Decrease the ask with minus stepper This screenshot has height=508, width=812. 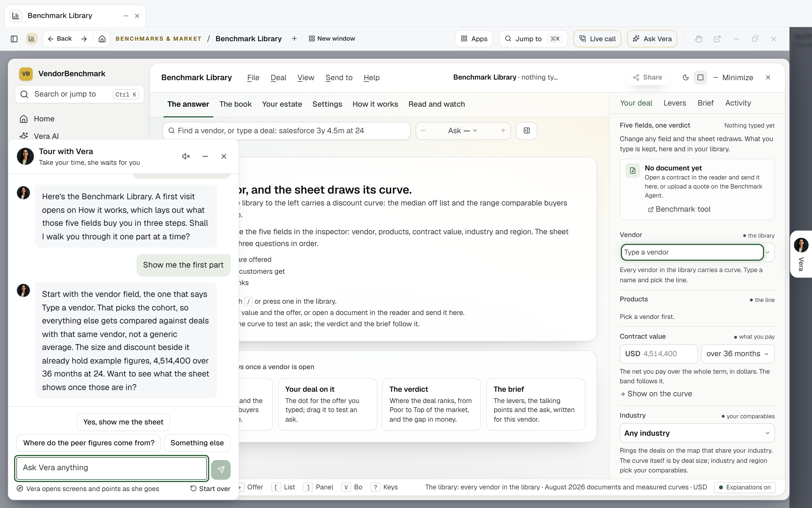click(423, 131)
